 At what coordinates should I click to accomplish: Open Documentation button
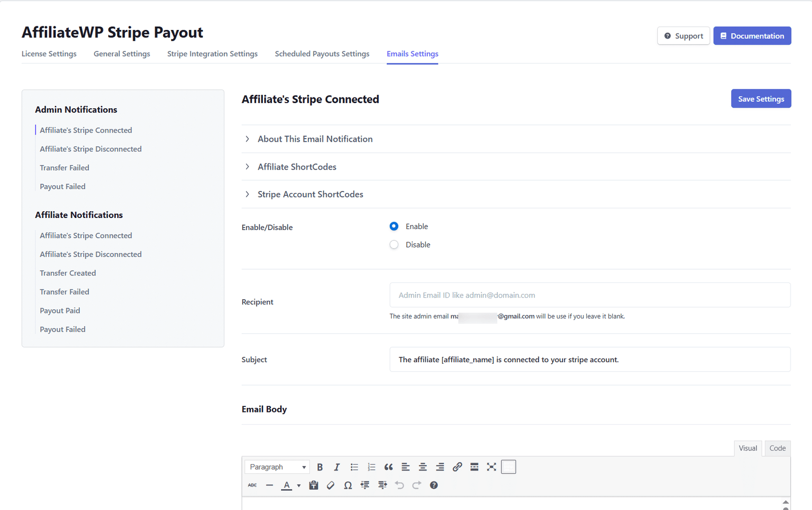[752, 36]
